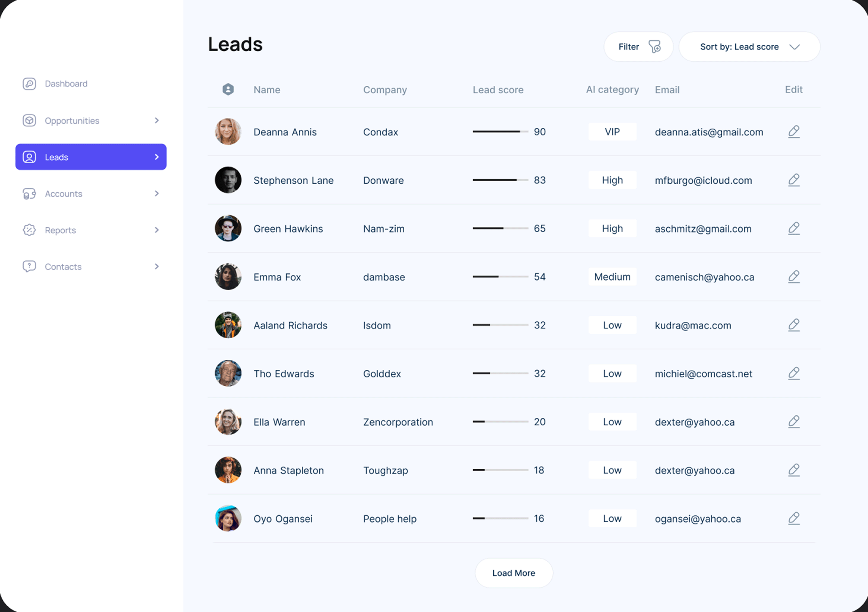868x612 pixels.
Task: Click the edit pencil for Deanna Annis
Action: coord(794,132)
